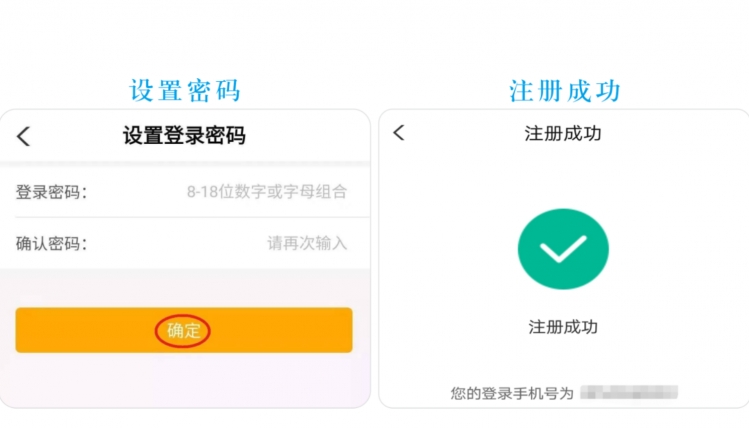This screenshot has height=428, width=749.
Task: Click blank top margin above the captions
Action: [x=374, y=33]
